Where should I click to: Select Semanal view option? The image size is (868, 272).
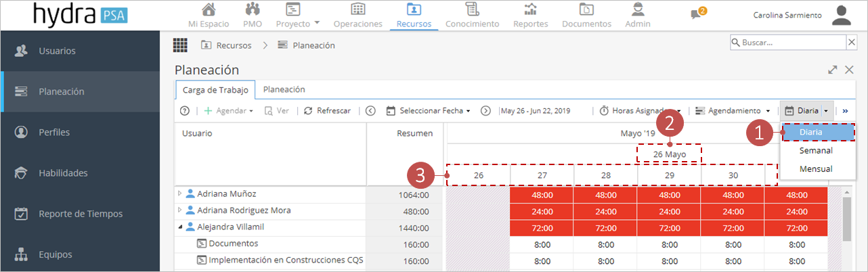pyautogui.click(x=816, y=150)
